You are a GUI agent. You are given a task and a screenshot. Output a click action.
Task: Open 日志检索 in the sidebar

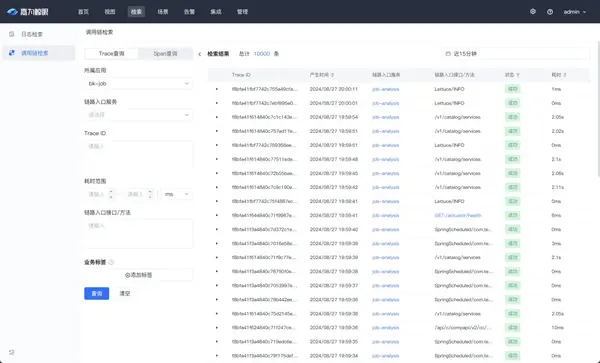[x=38, y=34]
